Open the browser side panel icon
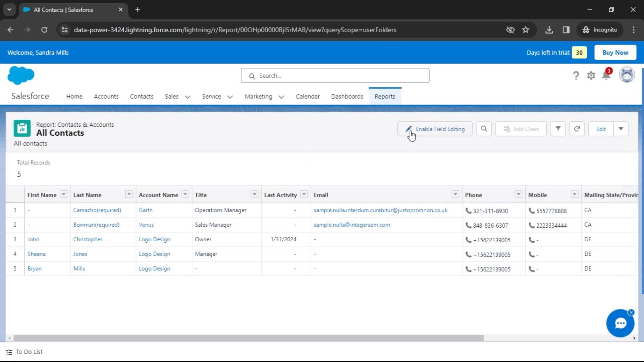 (x=566, y=30)
